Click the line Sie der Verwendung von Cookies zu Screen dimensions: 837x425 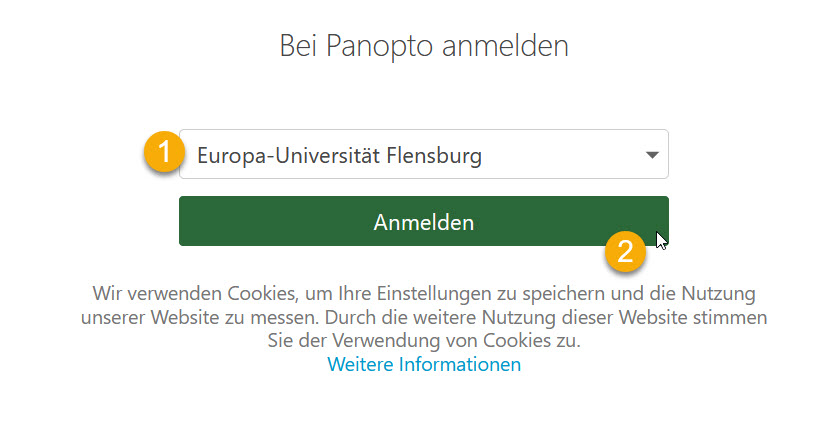click(424, 341)
